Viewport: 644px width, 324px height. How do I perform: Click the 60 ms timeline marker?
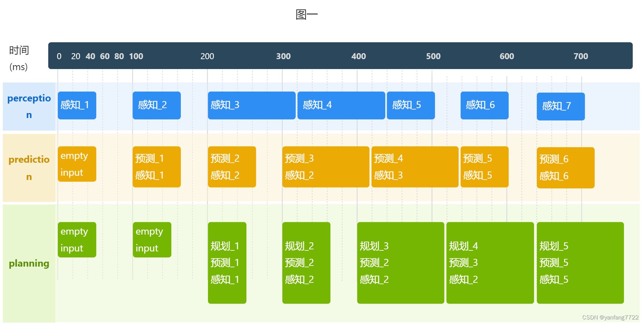point(105,56)
